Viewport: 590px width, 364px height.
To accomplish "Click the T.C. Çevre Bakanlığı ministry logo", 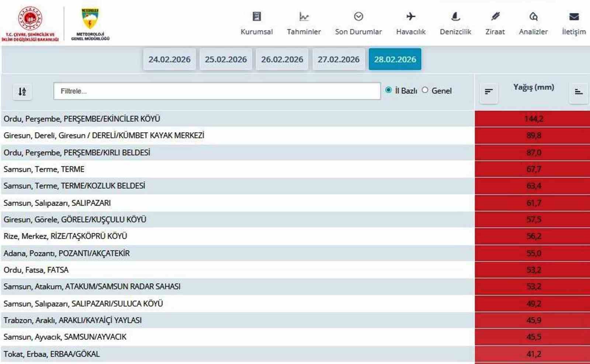I will click(x=29, y=20).
